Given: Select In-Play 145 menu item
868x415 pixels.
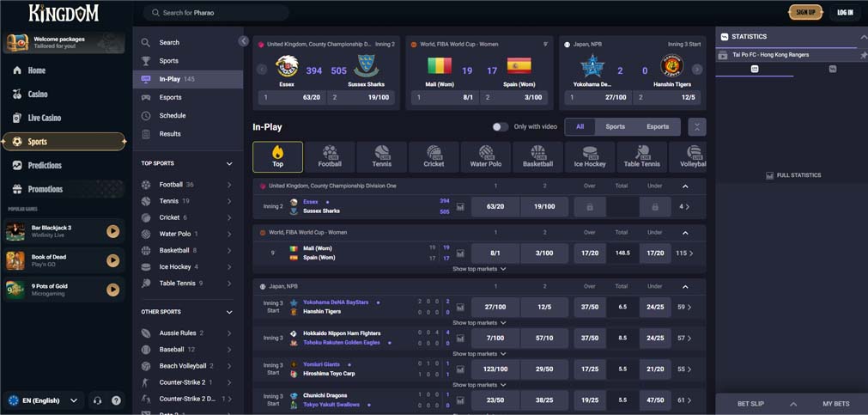Looking at the screenshot, I should (188, 79).
